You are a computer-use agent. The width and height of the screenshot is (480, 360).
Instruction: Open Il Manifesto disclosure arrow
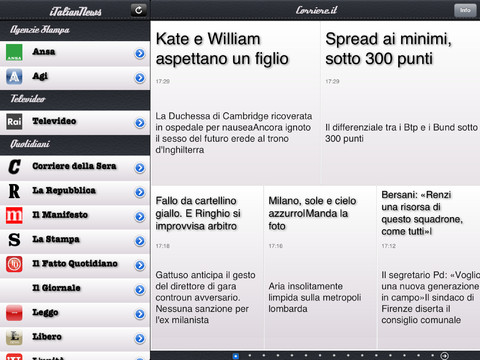click(140, 217)
